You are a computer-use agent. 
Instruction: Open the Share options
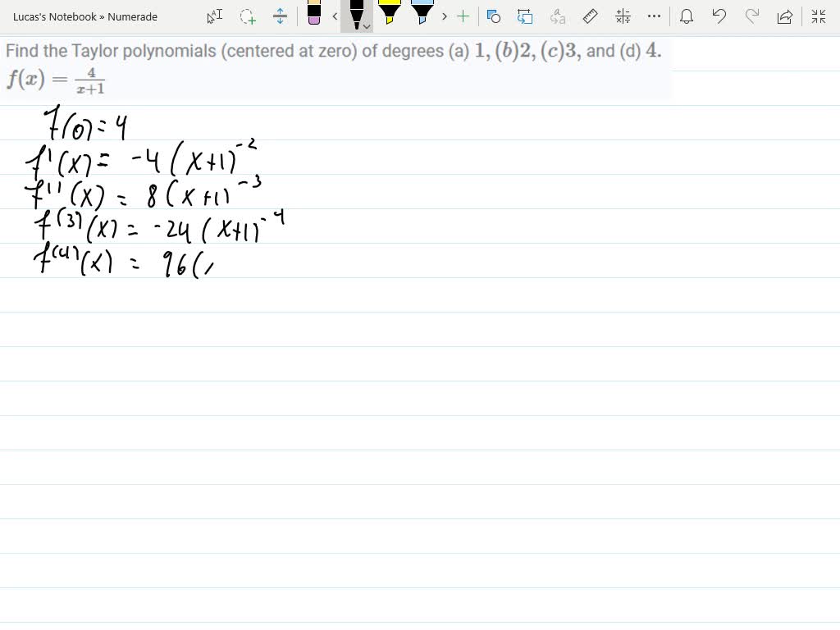(784, 16)
